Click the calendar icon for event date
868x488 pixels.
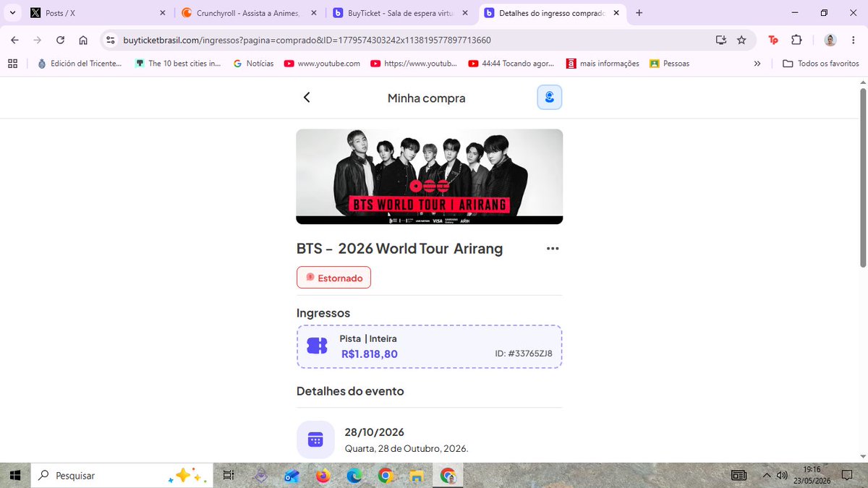click(315, 440)
